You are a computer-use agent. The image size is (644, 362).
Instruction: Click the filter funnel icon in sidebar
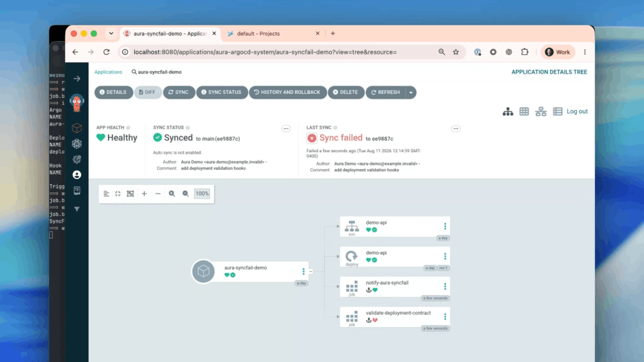(76, 209)
